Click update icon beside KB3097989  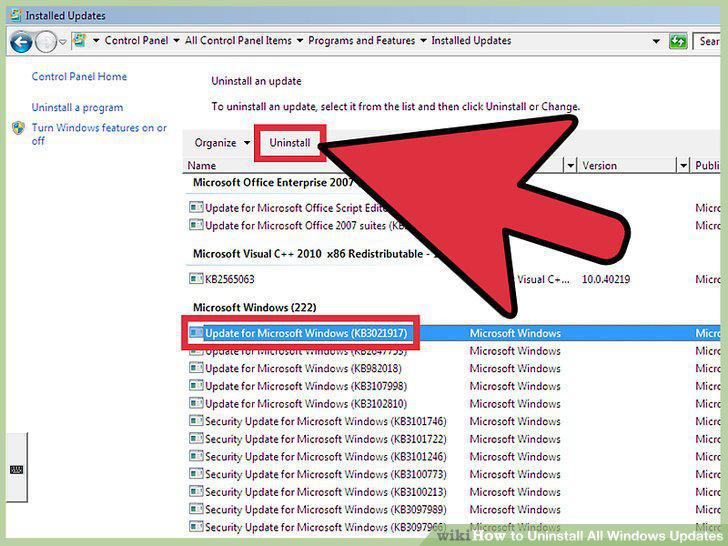[x=196, y=509]
